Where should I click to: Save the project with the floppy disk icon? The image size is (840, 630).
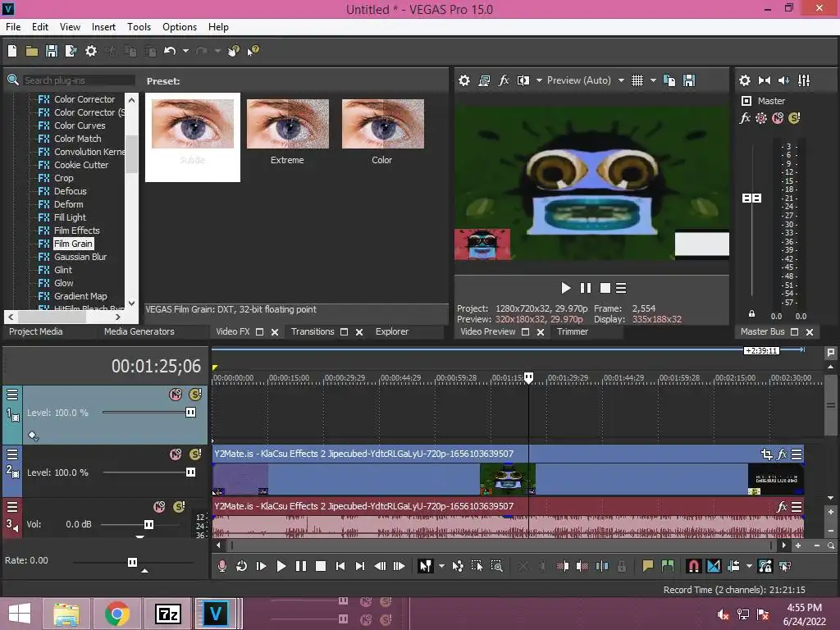52,51
